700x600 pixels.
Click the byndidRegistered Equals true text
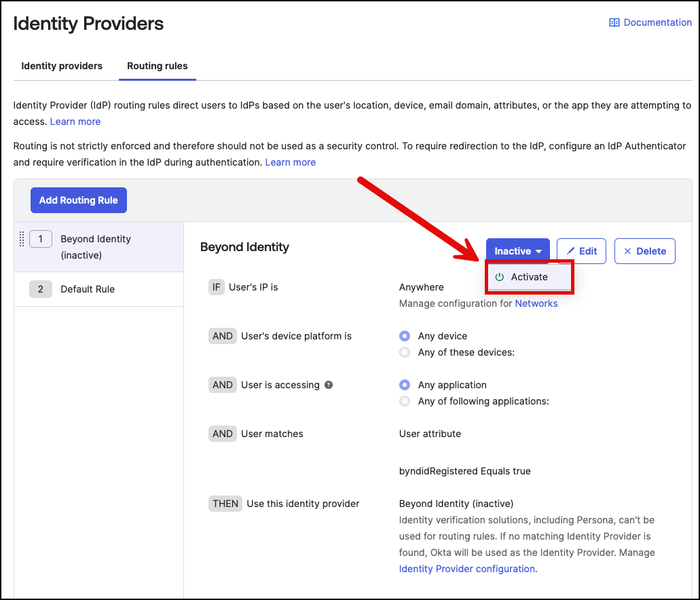(x=464, y=471)
